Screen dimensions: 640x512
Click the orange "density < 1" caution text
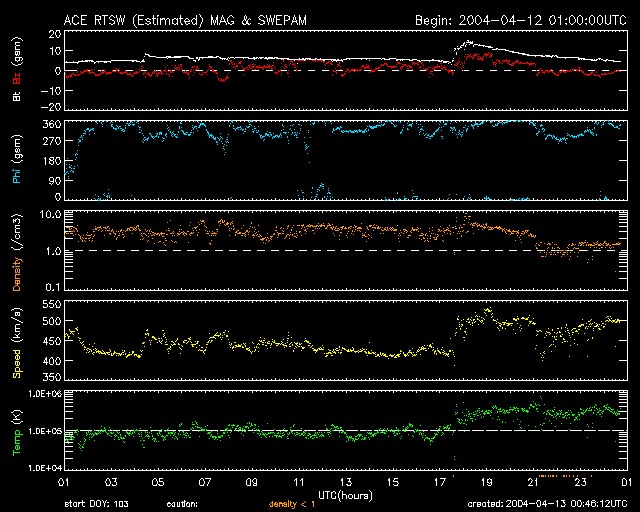point(292,504)
